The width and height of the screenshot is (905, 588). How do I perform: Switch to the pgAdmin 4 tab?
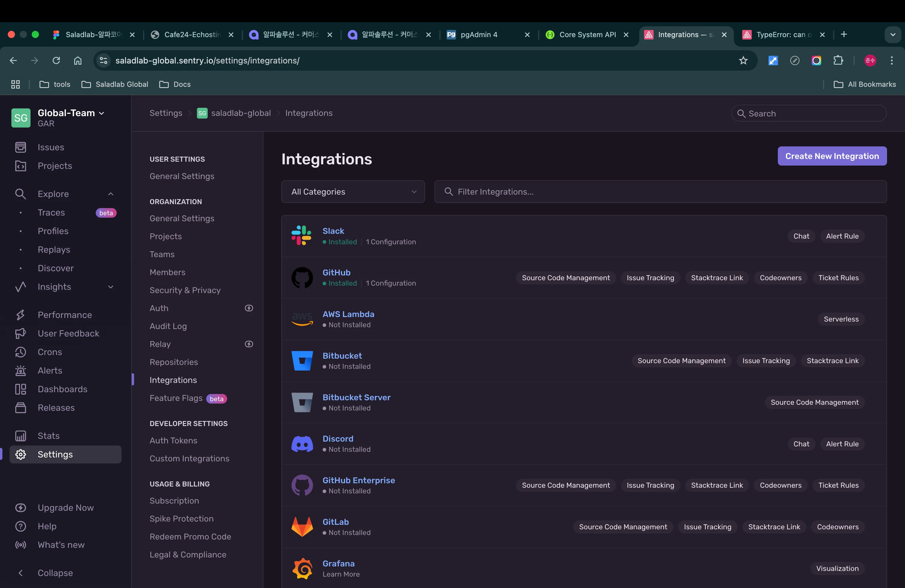(x=479, y=35)
